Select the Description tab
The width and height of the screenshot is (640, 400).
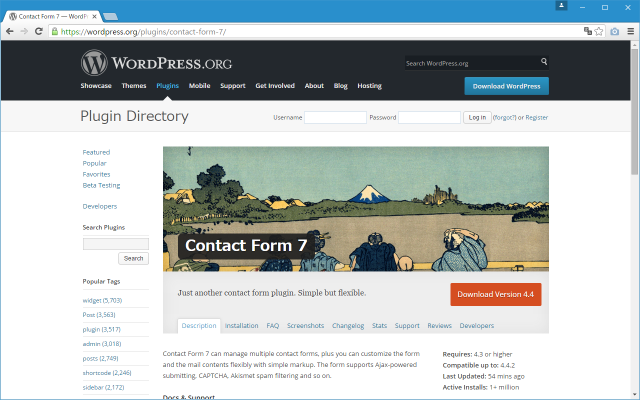point(199,326)
